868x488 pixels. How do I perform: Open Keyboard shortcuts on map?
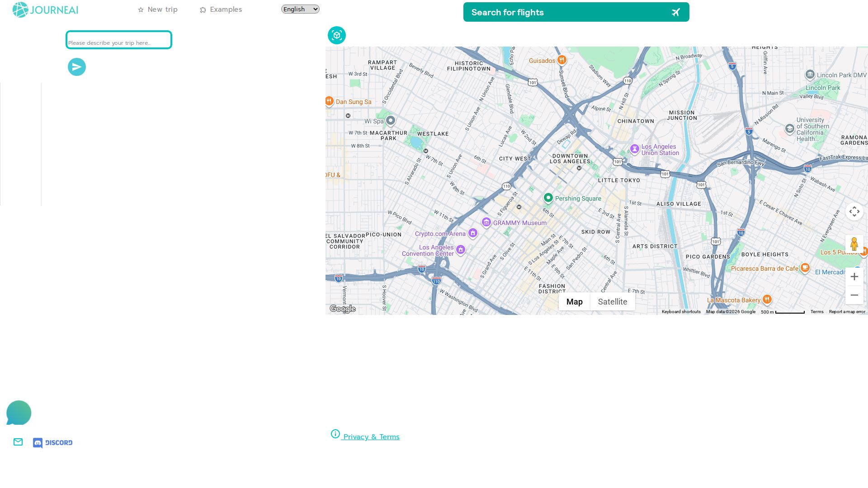(x=681, y=312)
